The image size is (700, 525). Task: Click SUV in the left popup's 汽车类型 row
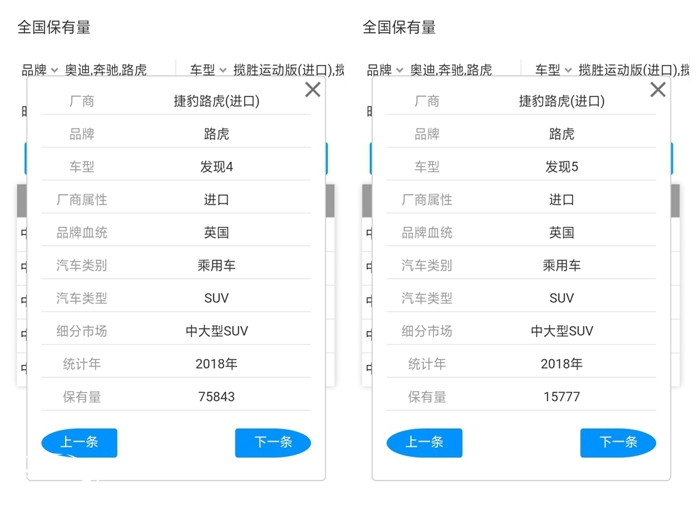217,298
